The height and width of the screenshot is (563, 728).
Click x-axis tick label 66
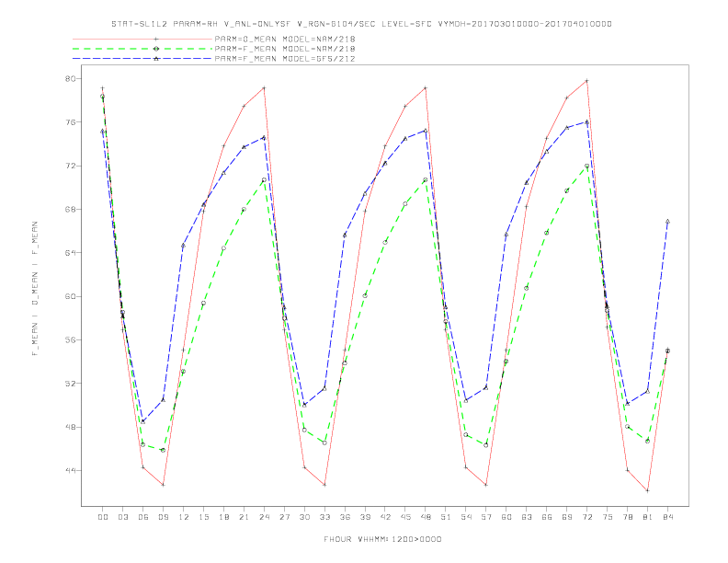[547, 517]
